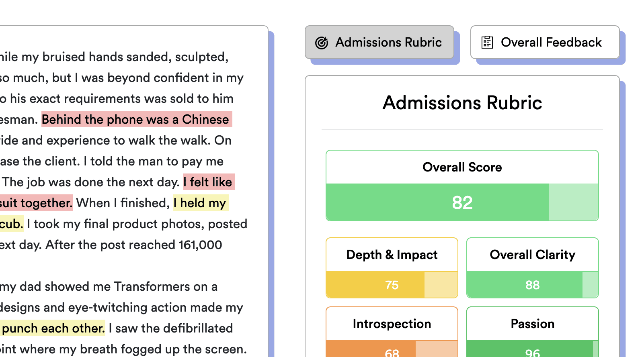
Task: Select the red highlight 'Behind the phone was a Chinese'
Action: (136, 119)
